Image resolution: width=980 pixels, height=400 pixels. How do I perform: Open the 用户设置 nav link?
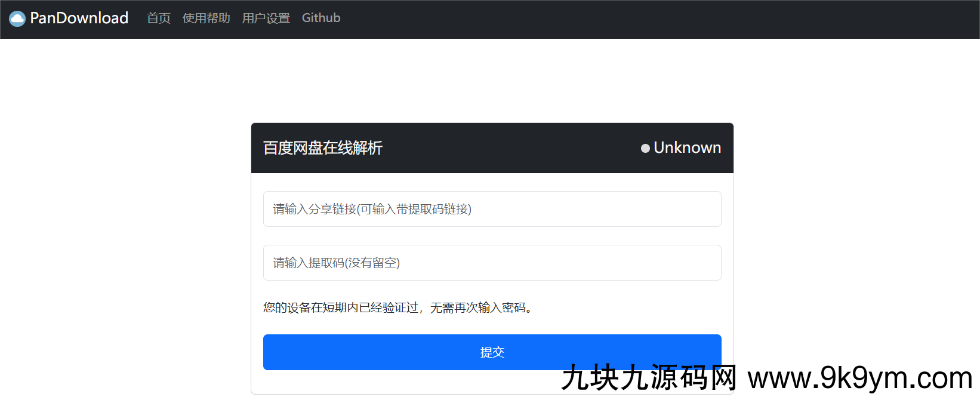pyautogui.click(x=266, y=18)
